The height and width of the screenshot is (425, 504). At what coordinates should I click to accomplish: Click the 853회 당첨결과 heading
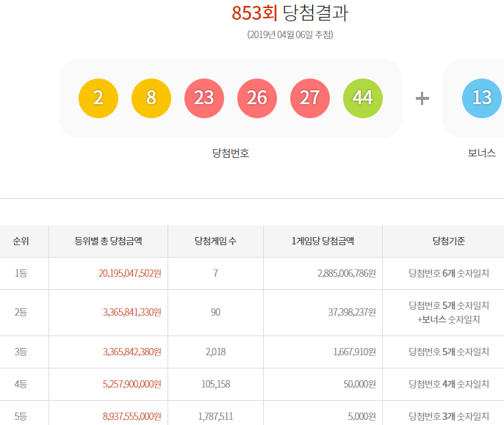[x=290, y=13]
